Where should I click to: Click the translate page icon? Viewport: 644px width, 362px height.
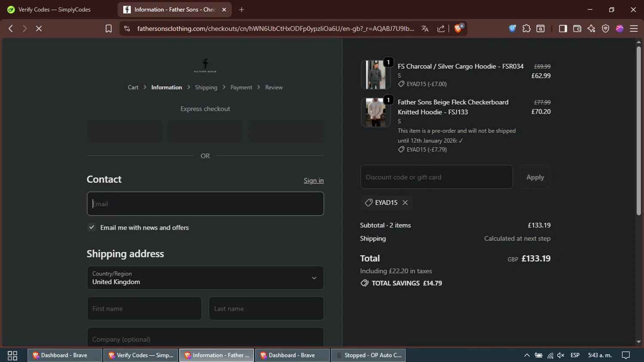pos(425,28)
